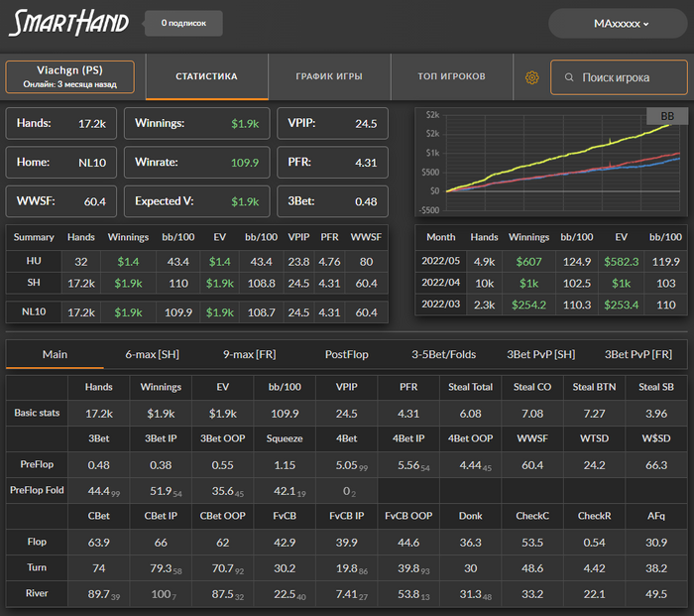This screenshot has height=616, width=694.
Task: Click the FvCB OOP column header
Action: point(408,516)
